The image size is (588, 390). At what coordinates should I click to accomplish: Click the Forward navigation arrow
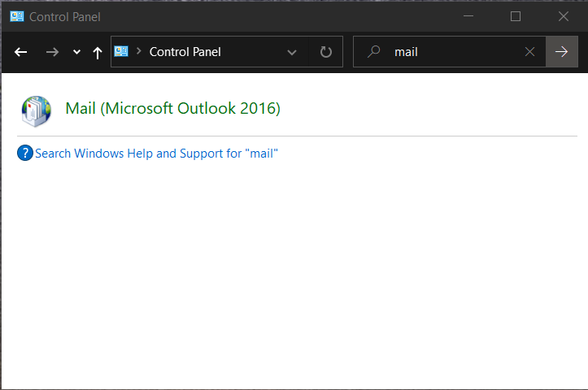tap(52, 52)
